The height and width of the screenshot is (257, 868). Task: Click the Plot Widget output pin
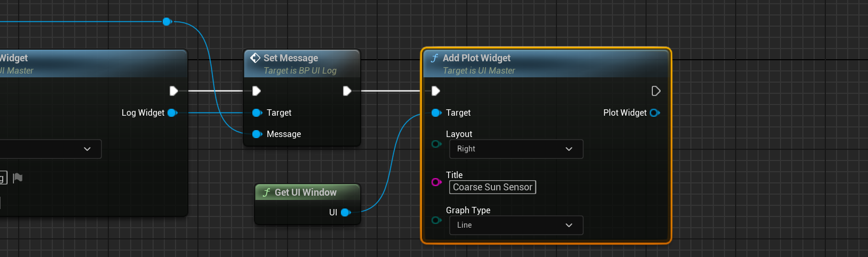click(654, 113)
